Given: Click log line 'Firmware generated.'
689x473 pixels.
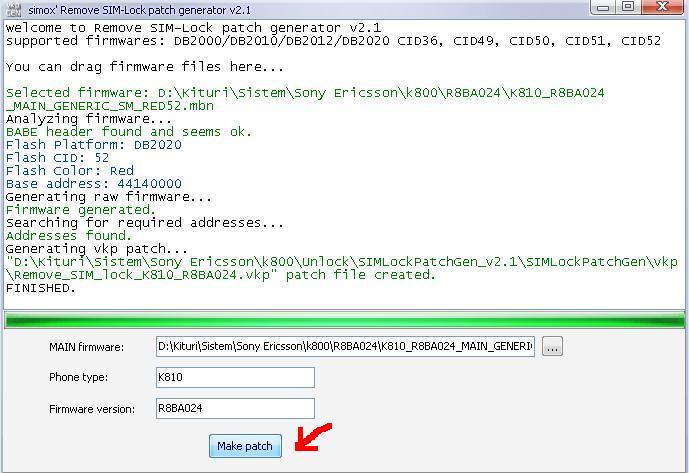Looking at the screenshot, I should click(81, 210).
